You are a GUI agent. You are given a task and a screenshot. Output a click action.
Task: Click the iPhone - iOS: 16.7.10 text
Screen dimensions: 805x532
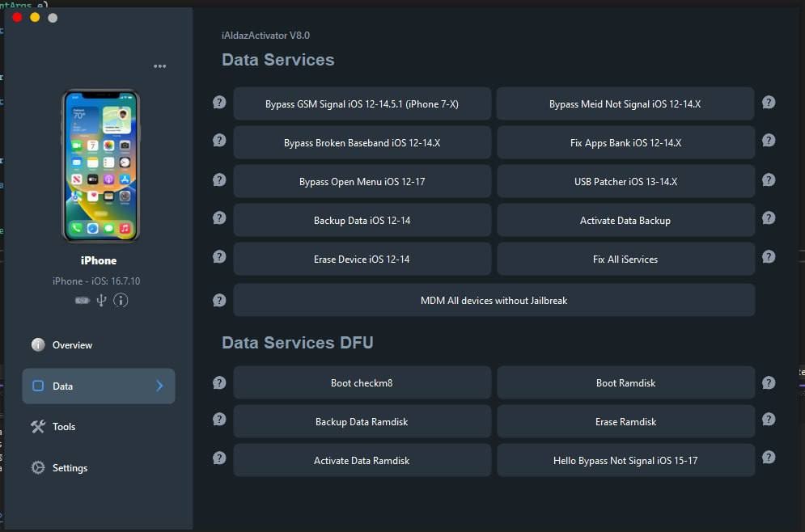[96, 281]
